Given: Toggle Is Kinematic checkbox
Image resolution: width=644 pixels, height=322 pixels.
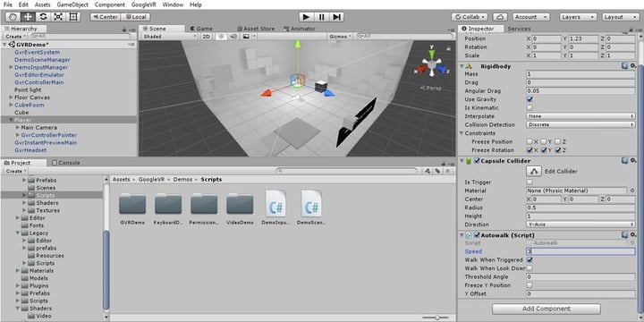Looking at the screenshot, I should coord(530,107).
